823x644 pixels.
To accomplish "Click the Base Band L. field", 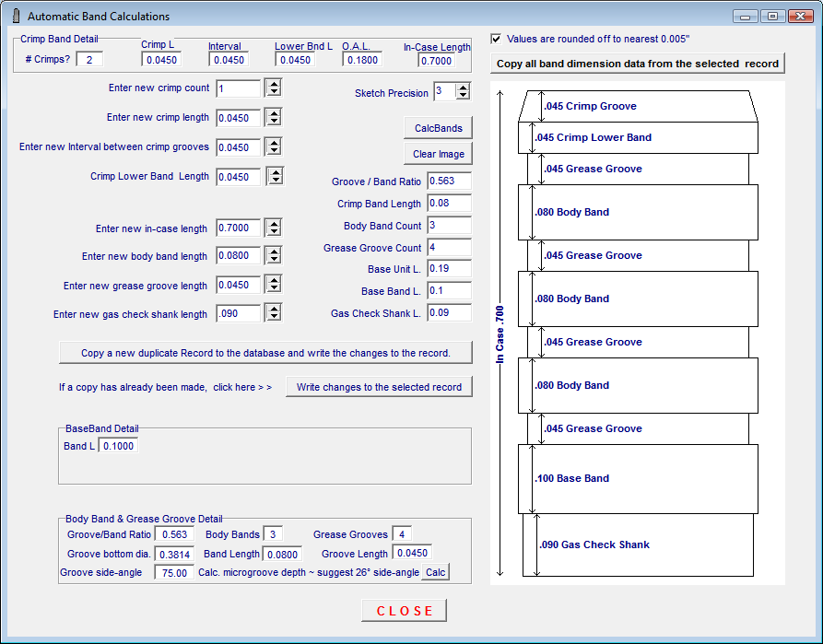I will (450, 290).
